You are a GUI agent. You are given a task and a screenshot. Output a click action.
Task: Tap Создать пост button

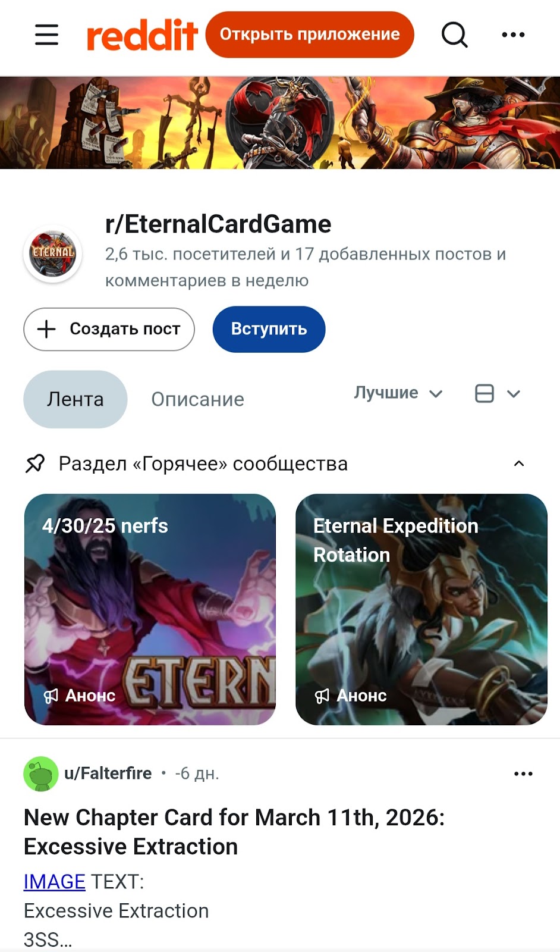[109, 329]
